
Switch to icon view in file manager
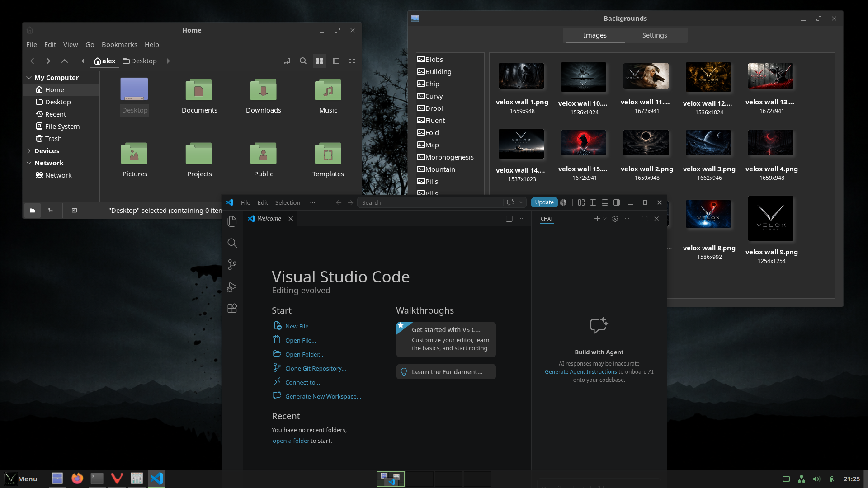(x=320, y=61)
